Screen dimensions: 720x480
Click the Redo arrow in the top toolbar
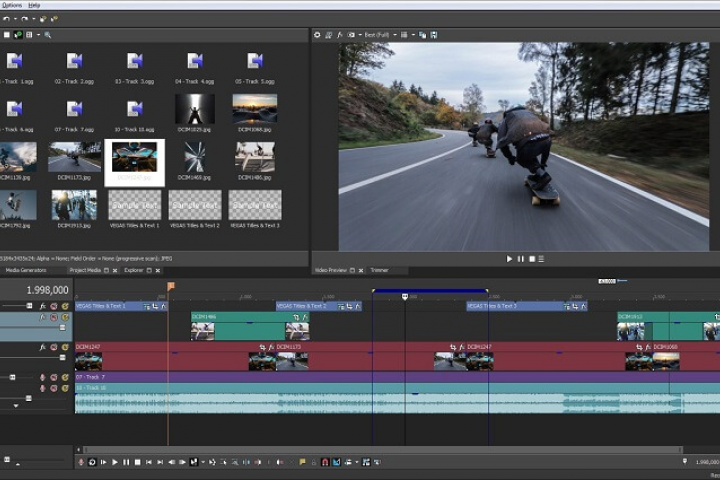(23, 19)
